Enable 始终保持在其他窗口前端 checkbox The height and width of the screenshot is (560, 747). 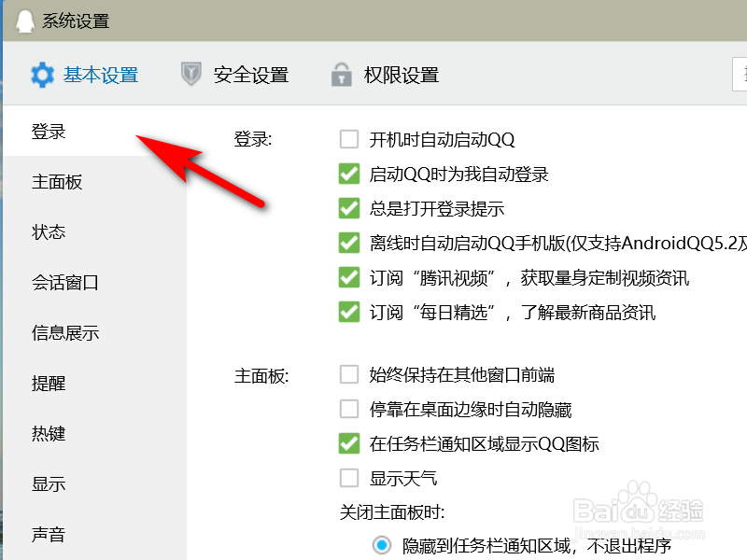349,375
